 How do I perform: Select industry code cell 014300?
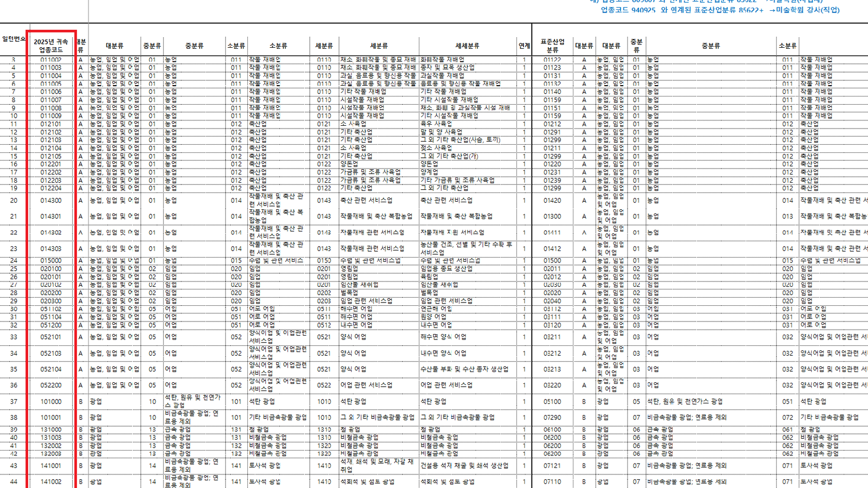click(51, 201)
